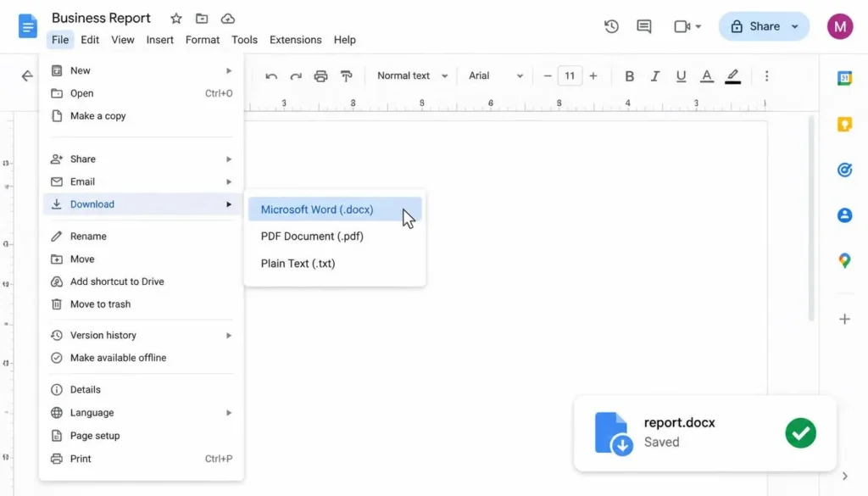
Task: Click plus to get add-ons
Action: (x=845, y=319)
